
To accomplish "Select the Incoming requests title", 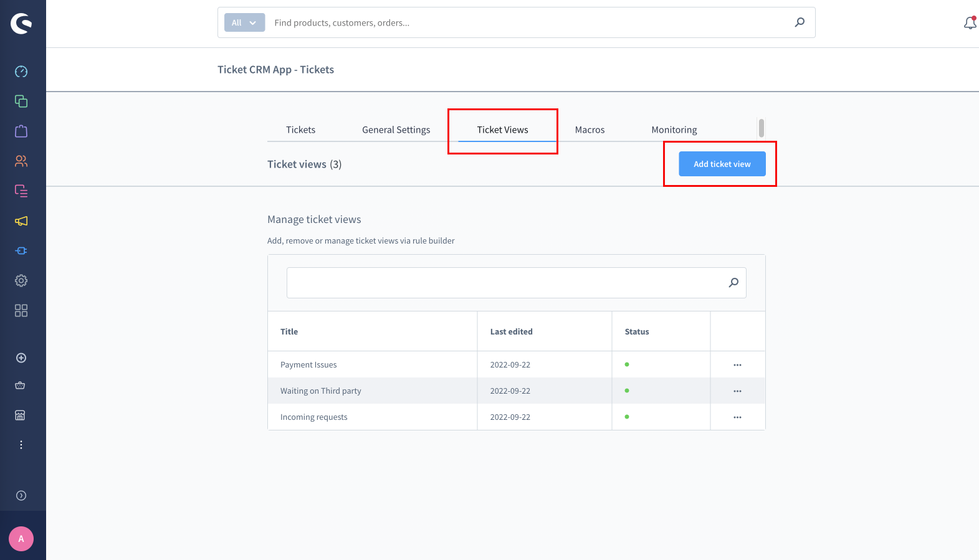I will [314, 417].
